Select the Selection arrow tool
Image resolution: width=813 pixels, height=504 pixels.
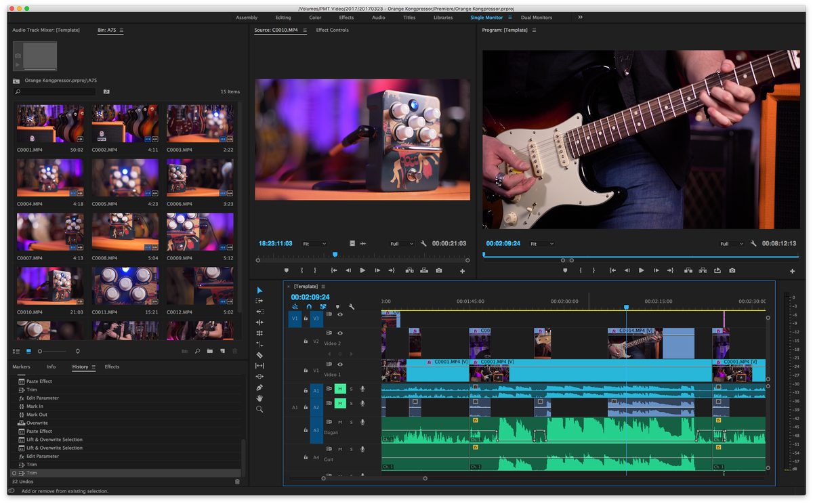click(259, 290)
